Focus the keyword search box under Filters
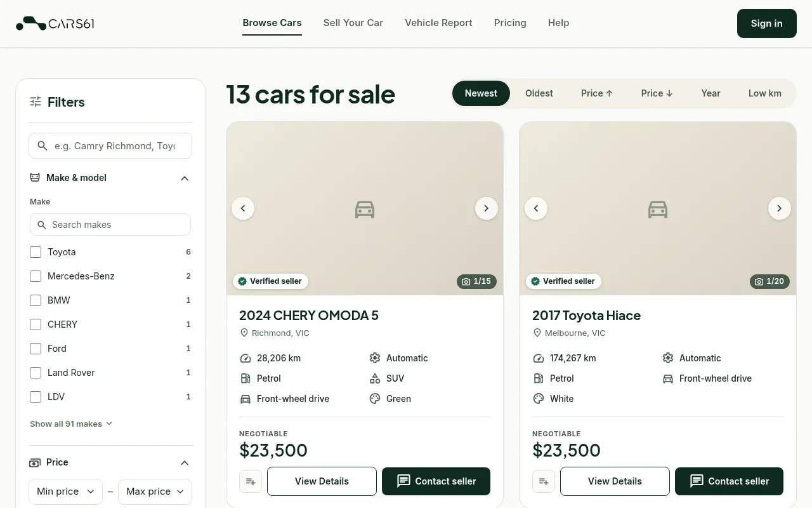 click(110, 146)
